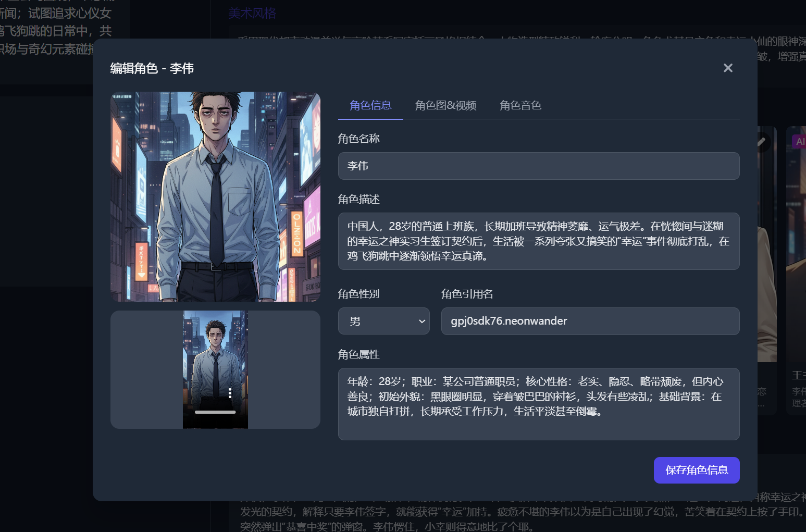Viewport: 806px width, 532px height.
Task: Edit the 角色描述 text area
Action: [x=539, y=241]
